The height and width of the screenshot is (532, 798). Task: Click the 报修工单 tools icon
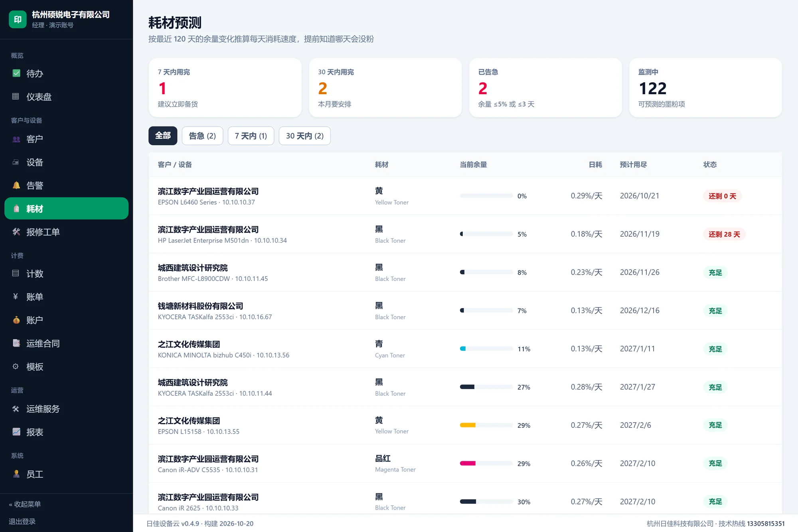point(16,232)
